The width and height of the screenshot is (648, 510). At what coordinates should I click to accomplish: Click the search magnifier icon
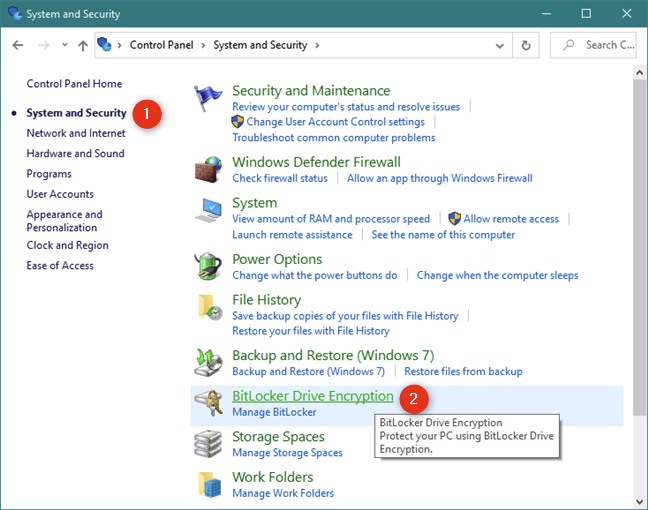click(x=569, y=45)
